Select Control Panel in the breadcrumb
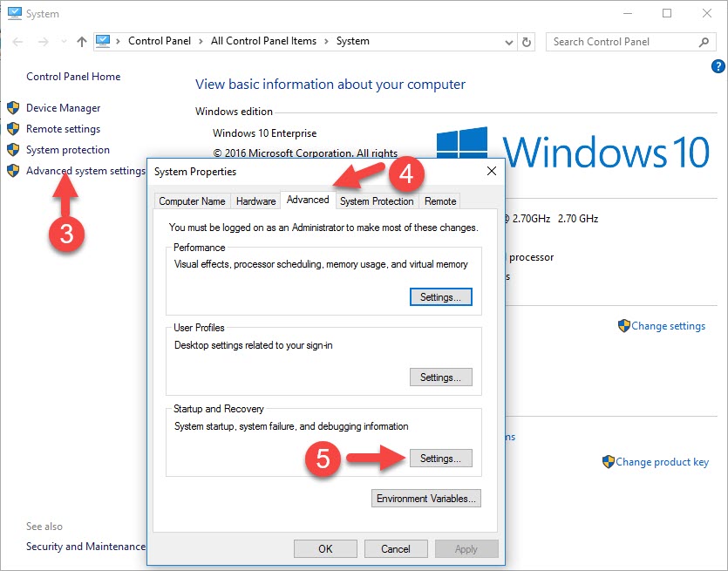The width and height of the screenshot is (728, 571). point(160,41)
